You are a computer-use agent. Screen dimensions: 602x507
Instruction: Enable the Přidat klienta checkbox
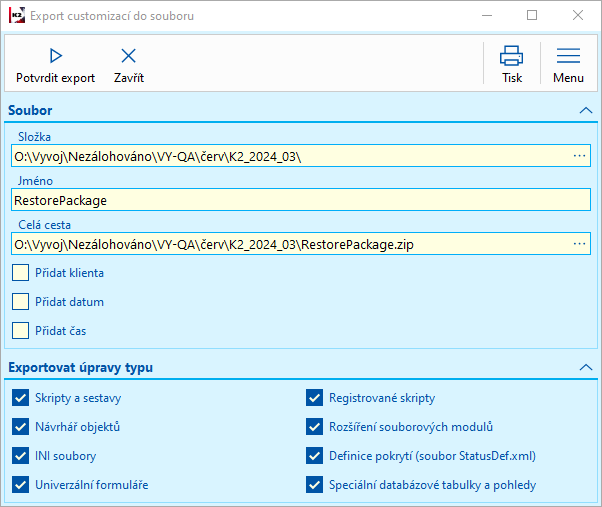[x=21, y=272]
